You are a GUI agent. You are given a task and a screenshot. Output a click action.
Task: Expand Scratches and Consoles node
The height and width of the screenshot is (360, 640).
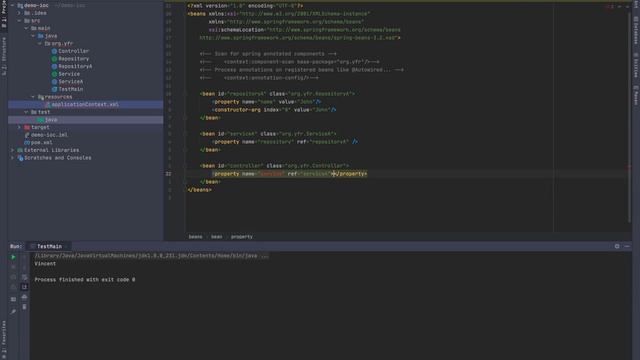point(13,158)
